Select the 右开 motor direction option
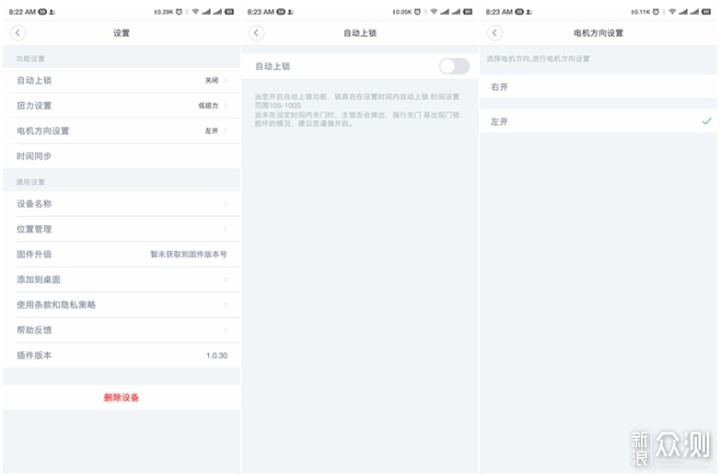This screenshot has width=720, height=476. click(598, 87)
